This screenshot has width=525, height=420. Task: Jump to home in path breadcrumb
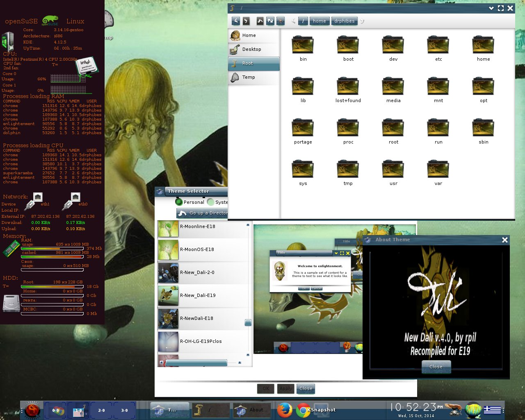[x=320, y=21]
